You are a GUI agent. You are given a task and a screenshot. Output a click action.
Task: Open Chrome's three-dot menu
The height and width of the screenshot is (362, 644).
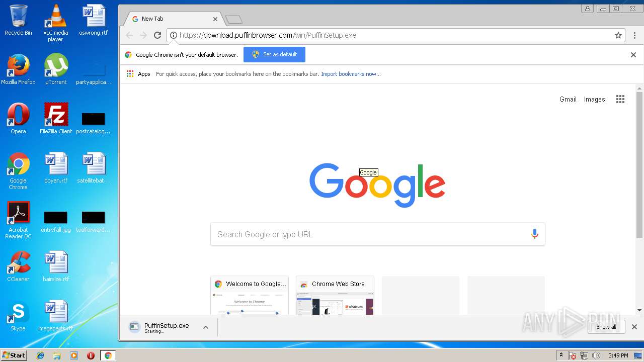(634, 35)
